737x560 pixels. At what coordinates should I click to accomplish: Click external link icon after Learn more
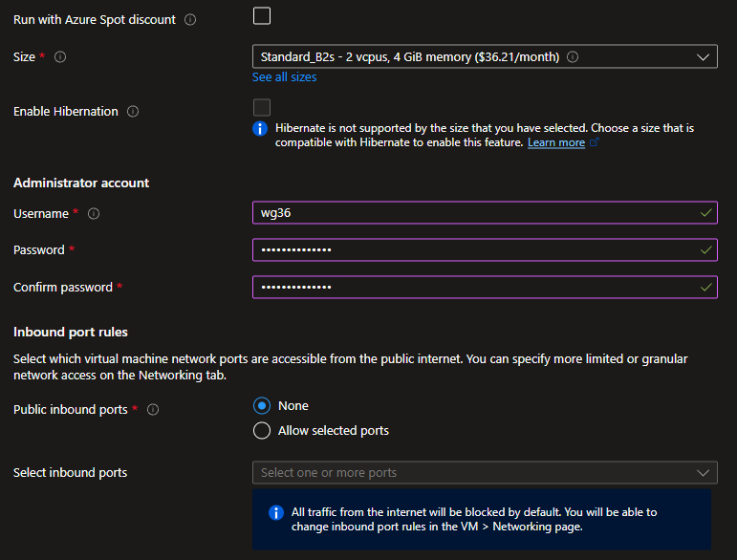point(595,143)
